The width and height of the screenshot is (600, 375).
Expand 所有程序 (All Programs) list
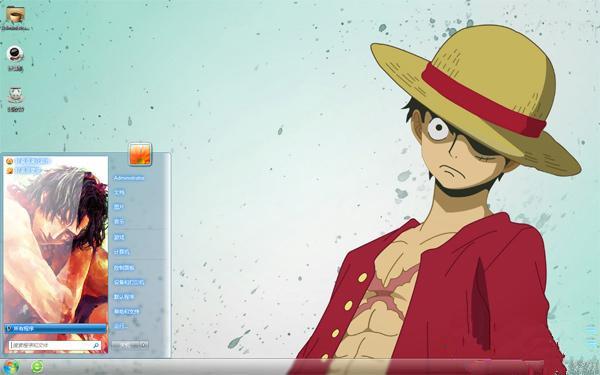click(x=55, y=329)
